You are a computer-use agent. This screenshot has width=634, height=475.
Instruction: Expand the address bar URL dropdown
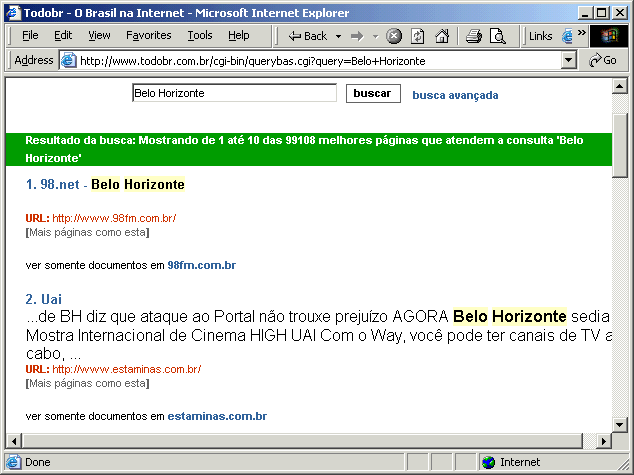(x=569, y=60)
